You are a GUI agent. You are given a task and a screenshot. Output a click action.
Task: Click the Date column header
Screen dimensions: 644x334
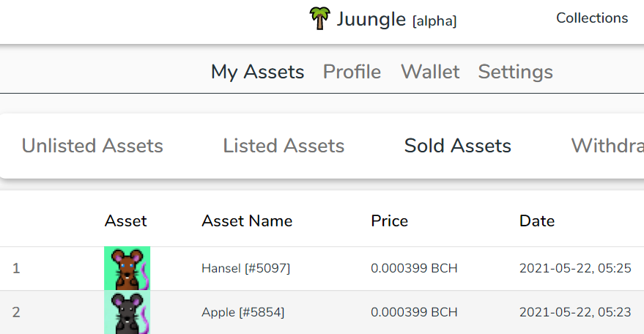pyautogui.click(x=537, y=221)
